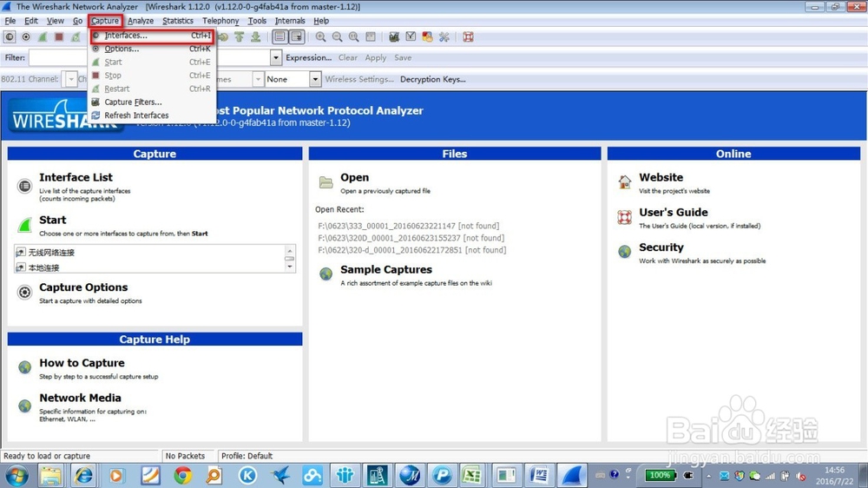The height and width of the screenshot is (488, 868).
Task: Click the Save filter button
Action: (403, 57)
